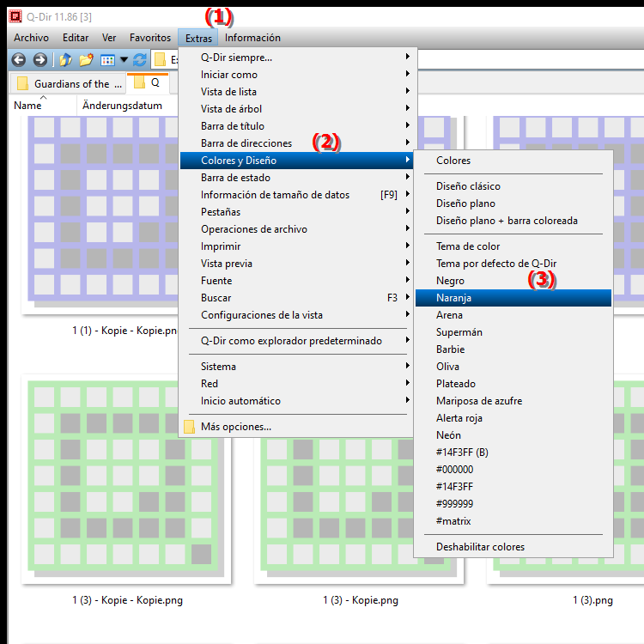Expand the view mode dropdown arrow
Image resolution: width=644 pixels, height=644 pixels.
coord(124,60)
